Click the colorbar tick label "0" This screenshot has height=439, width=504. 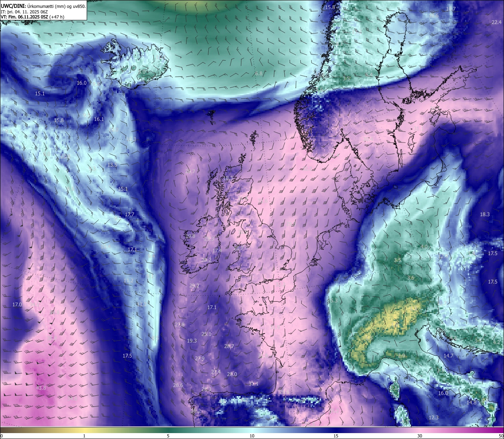pos(2,436)
